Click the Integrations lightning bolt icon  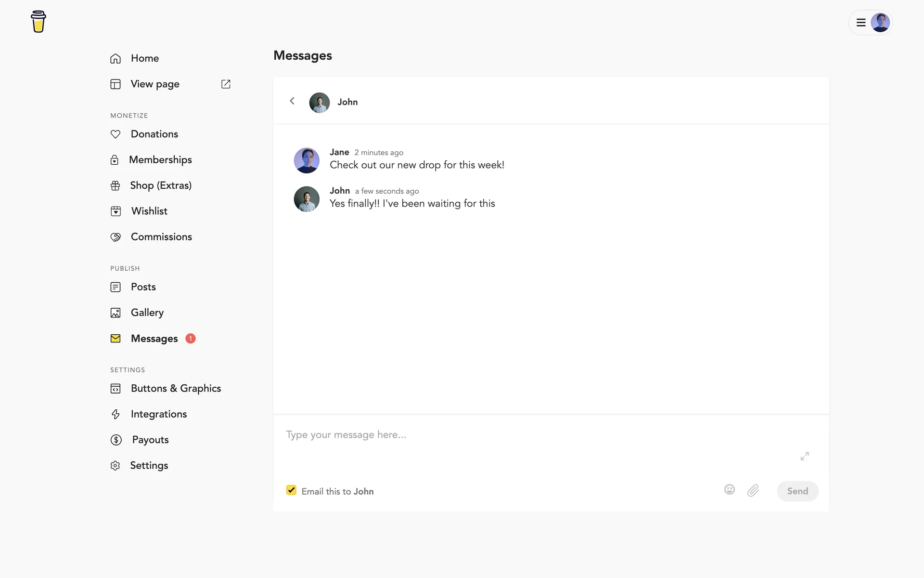[115, 414]
